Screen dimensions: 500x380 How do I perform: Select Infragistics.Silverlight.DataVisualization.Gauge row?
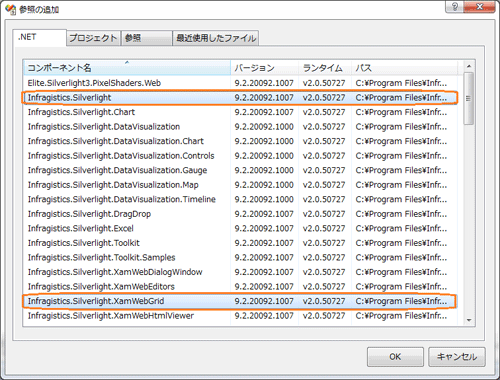coord(240,170)
